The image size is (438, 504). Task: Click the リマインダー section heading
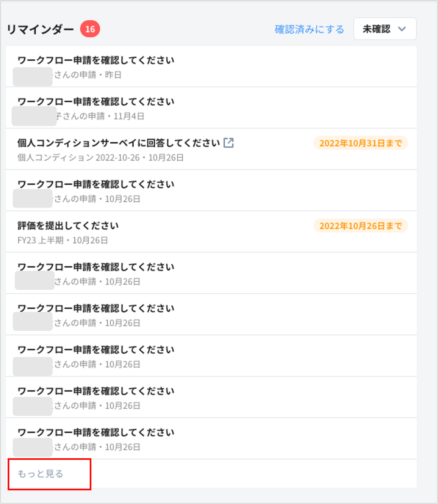pyautogui.click(x=40, y=29)
